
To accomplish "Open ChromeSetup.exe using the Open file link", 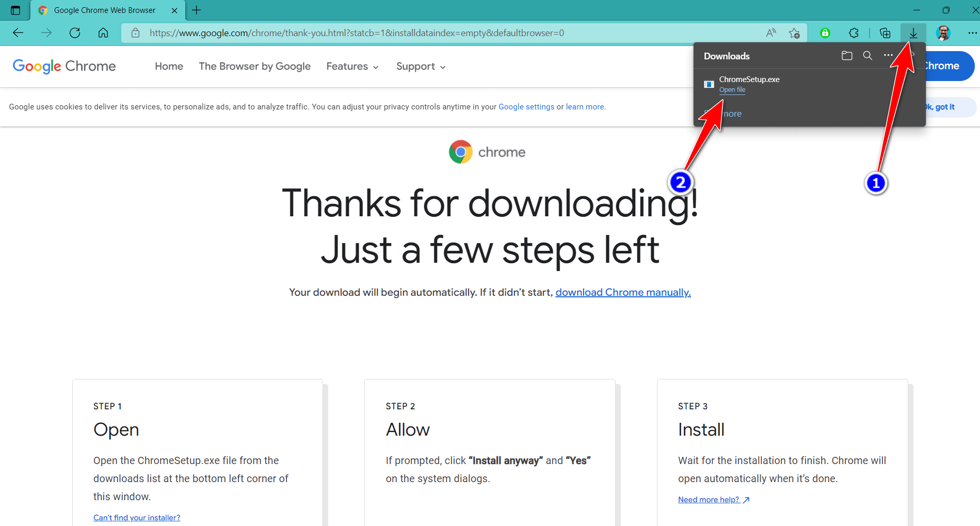I will (x=732, y=89).
